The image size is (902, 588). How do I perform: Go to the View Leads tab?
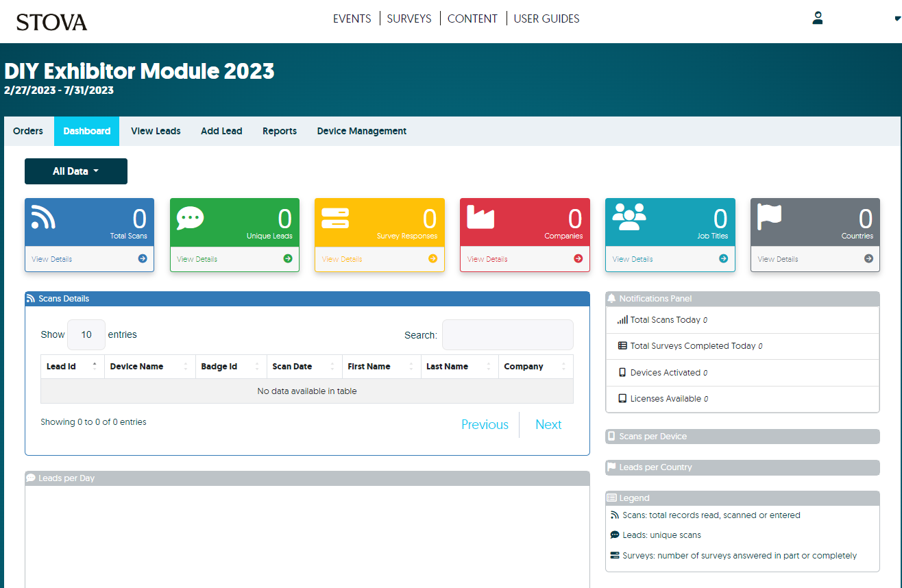pyautogui.click(x=156, y=131)
